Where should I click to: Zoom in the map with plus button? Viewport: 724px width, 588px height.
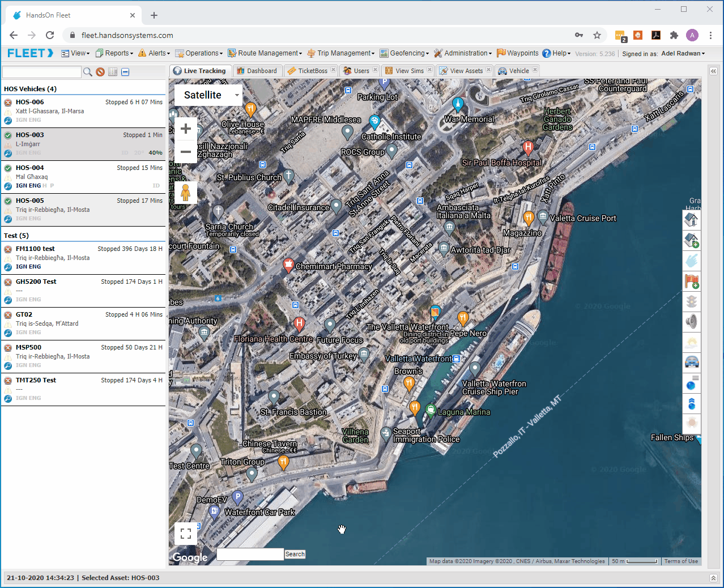point(186,129)
